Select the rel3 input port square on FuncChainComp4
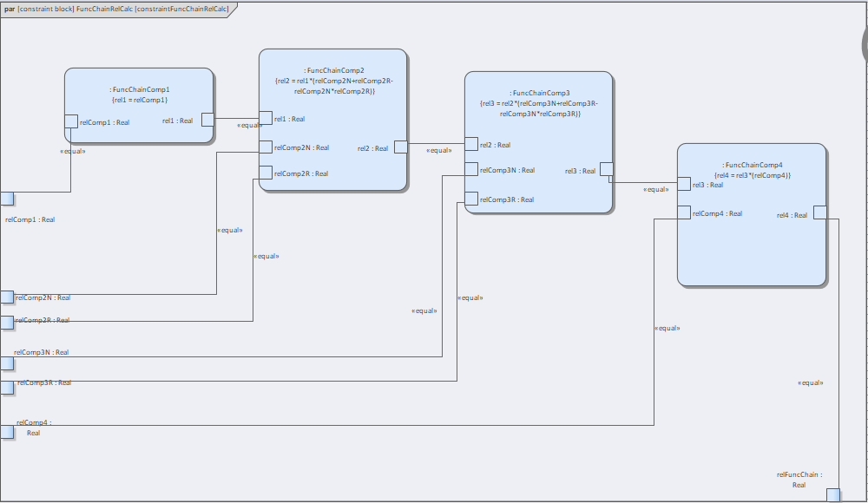Screen dimensions: 868x503 tap(684, 184)
